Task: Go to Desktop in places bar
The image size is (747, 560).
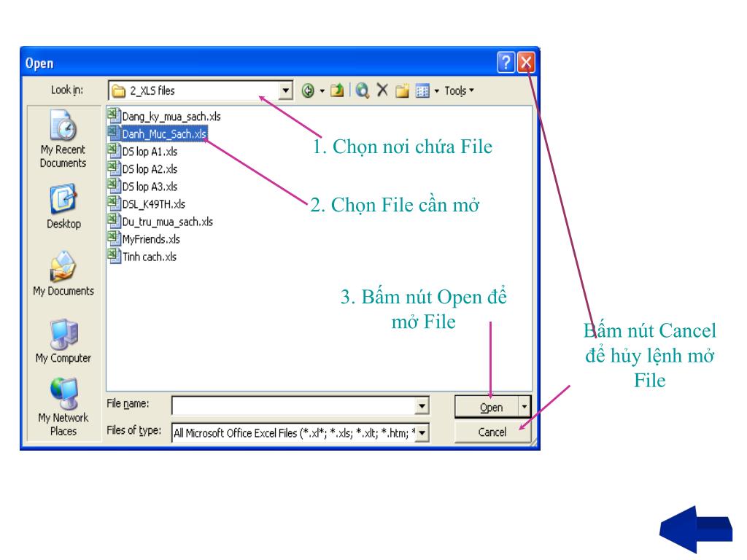Action: [63, 206]
